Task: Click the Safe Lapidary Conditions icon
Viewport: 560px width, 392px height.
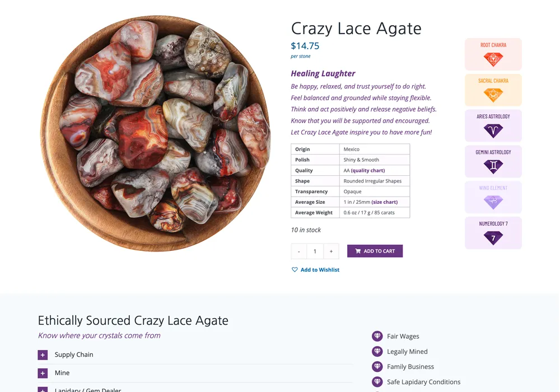Action: tap(376, 381)
